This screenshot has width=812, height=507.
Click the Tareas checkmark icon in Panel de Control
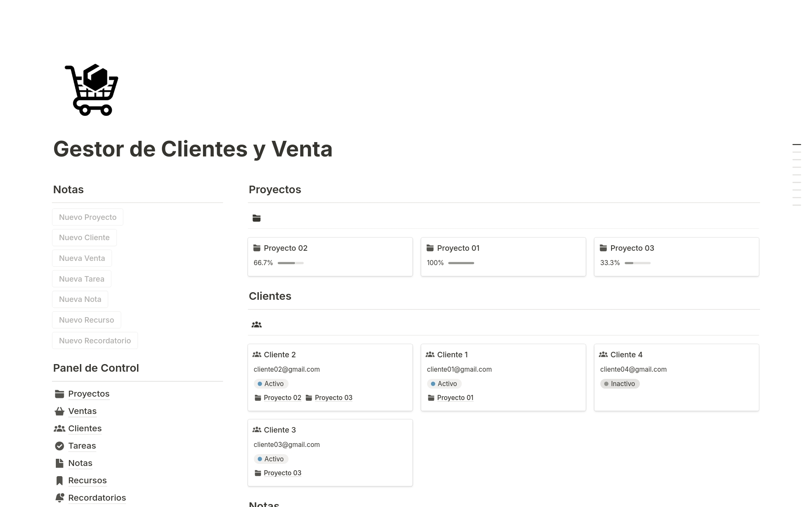59,446
